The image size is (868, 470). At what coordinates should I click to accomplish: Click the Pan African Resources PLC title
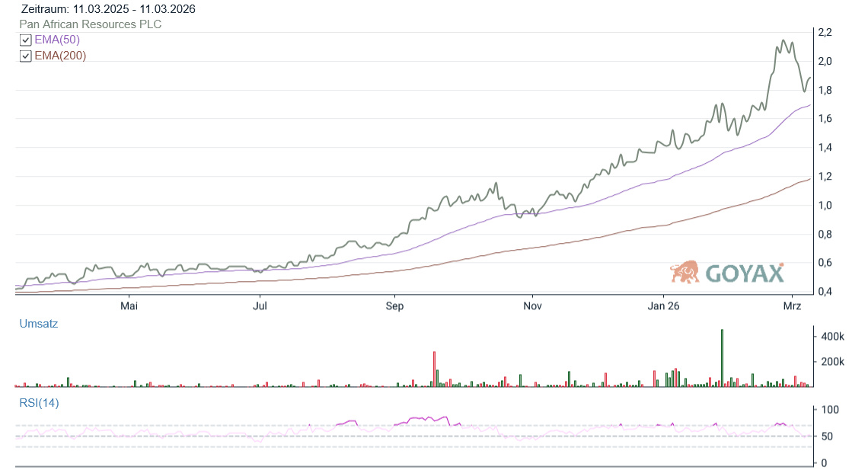(x=90, y=24)
